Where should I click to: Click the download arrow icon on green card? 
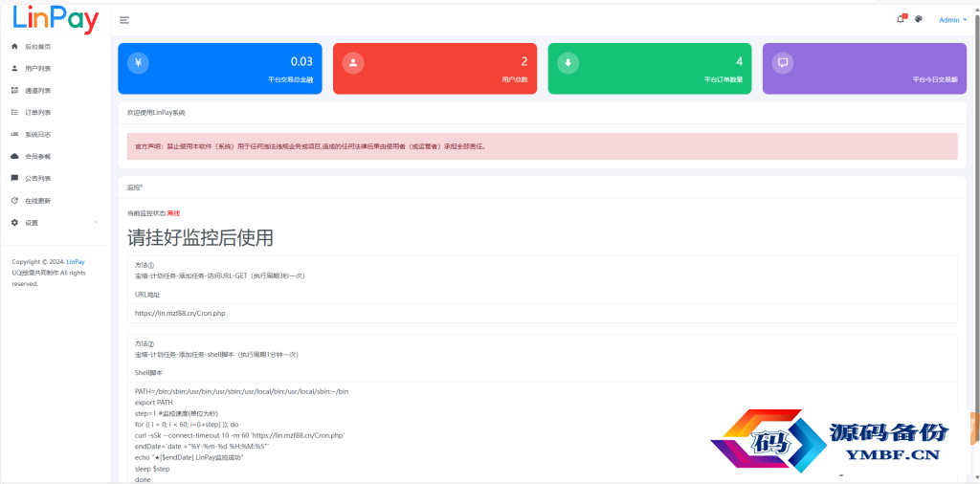568,62
